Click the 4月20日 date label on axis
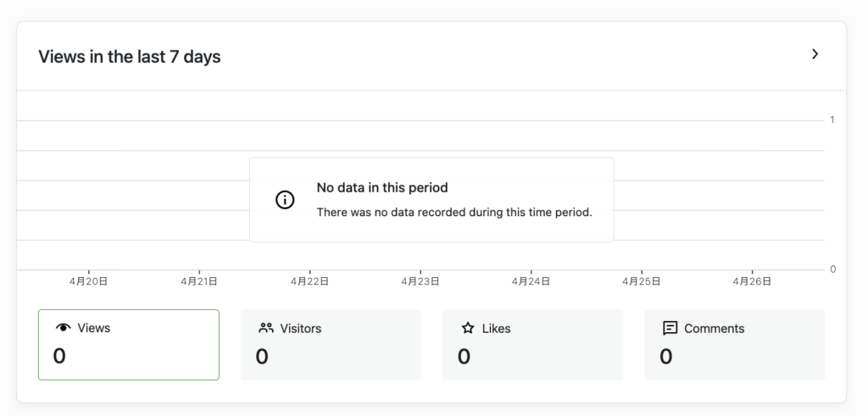 click(88, 281)
